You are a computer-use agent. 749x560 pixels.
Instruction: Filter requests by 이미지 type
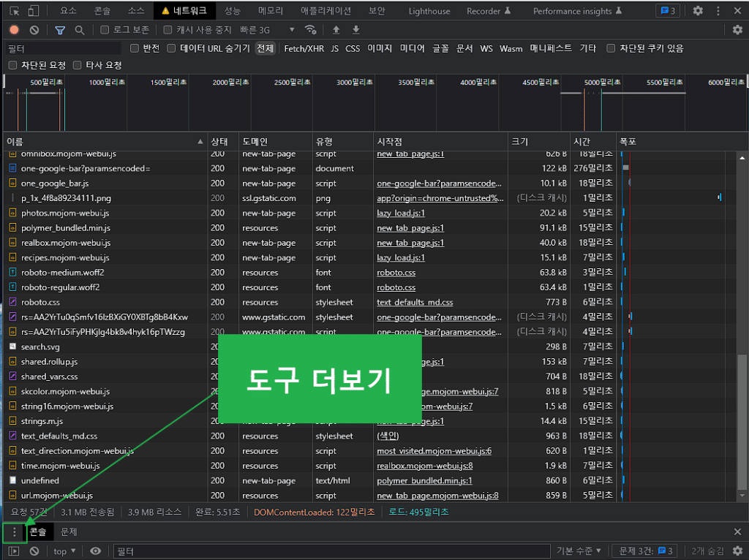click(380, 48)
